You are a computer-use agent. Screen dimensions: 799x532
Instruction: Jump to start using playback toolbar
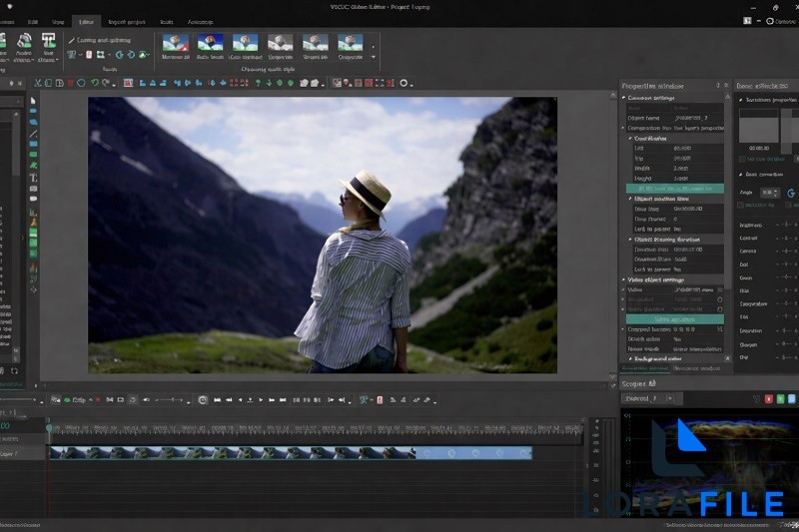tap(217, 400)
